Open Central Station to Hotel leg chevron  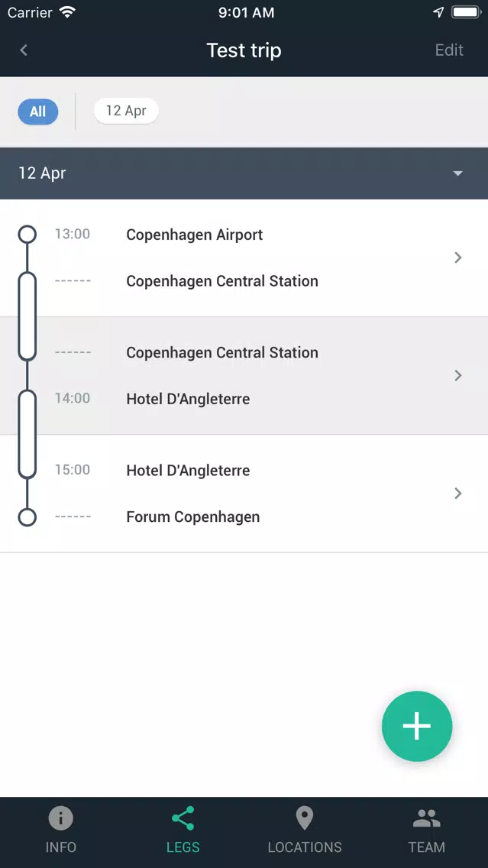pyautogui.click(x=457, y=375)
